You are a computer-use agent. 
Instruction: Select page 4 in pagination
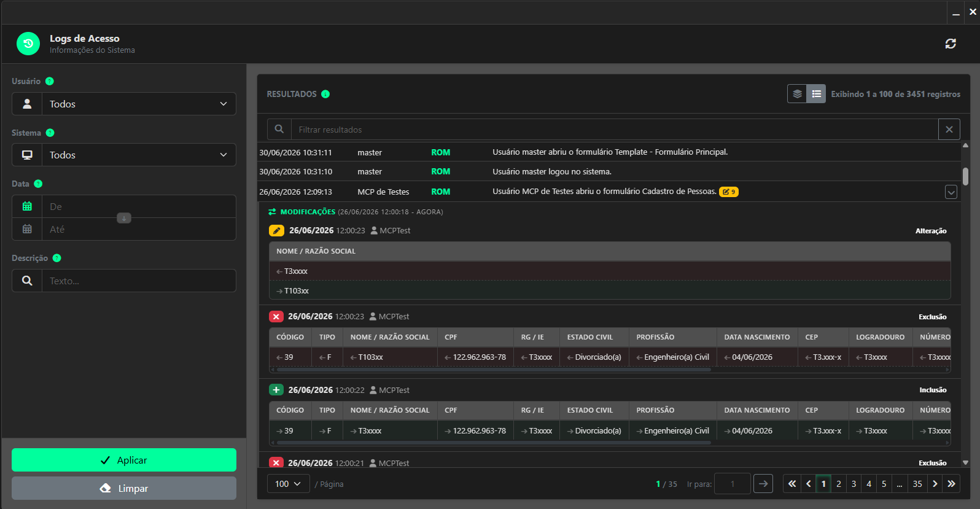click(869, 484)
